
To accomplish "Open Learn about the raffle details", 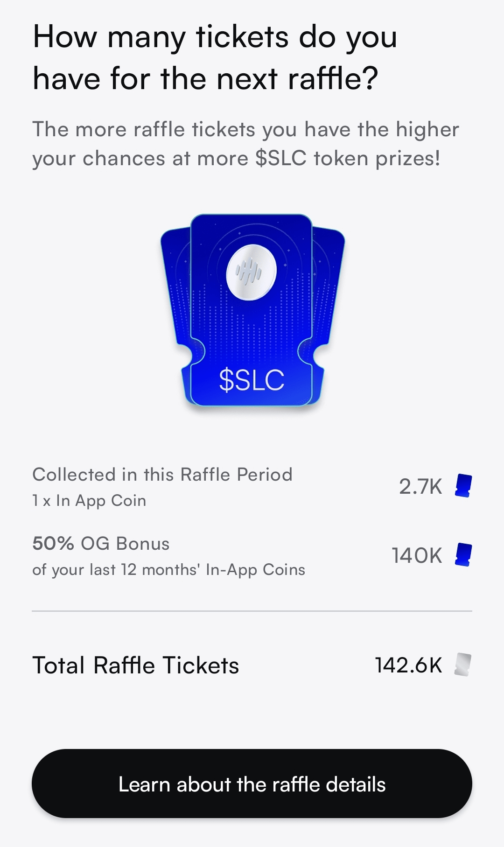I will click(x=252, y=784).
